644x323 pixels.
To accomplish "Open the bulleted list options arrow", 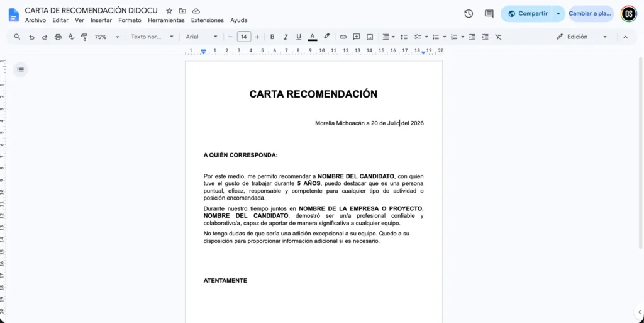I will [x=445, y=37].
